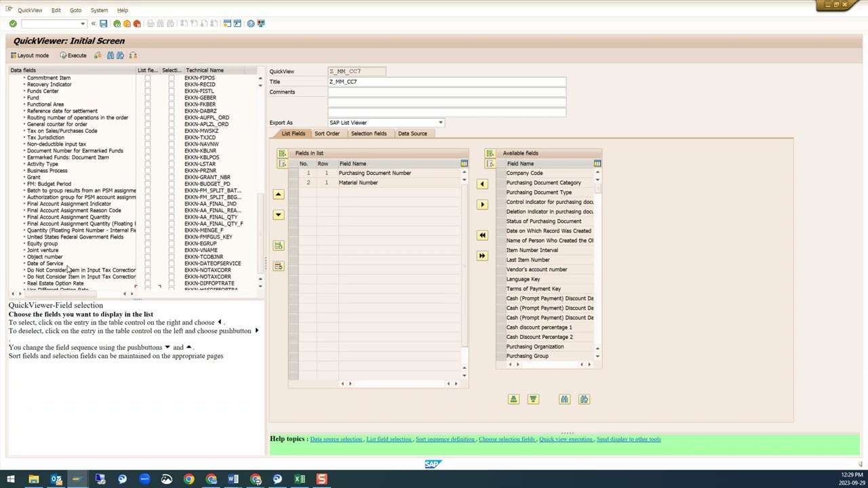
Task: Open the Edit menu
Action: pos(56,10)
